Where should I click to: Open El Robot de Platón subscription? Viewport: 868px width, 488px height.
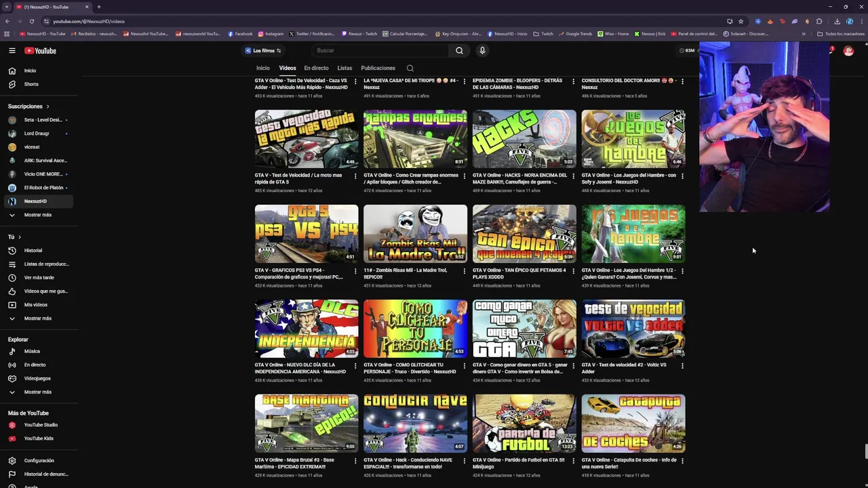[39, 188]
